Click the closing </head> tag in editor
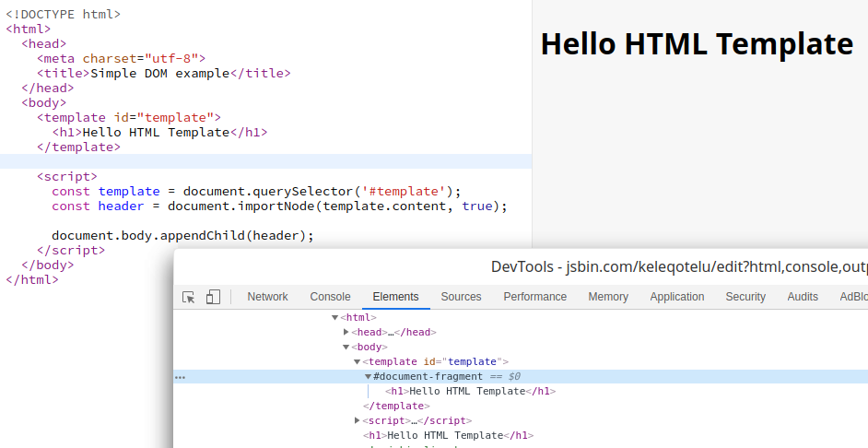 48,88
